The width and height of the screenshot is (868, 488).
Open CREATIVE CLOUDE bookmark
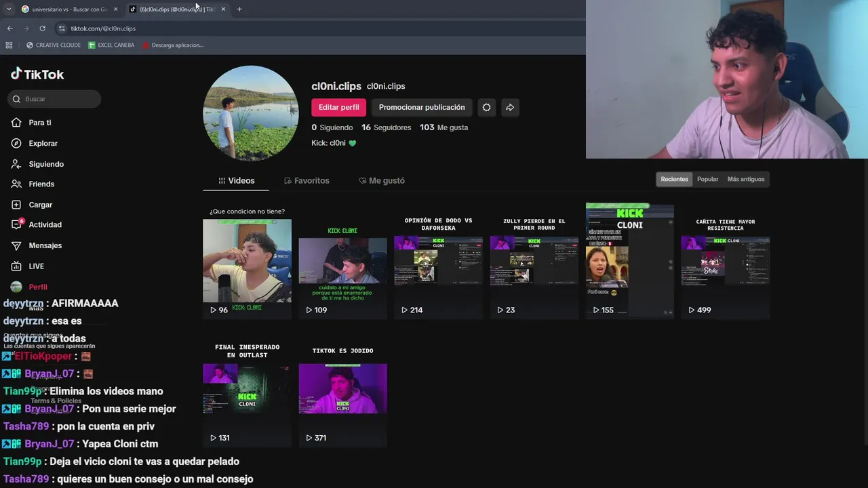54,45
